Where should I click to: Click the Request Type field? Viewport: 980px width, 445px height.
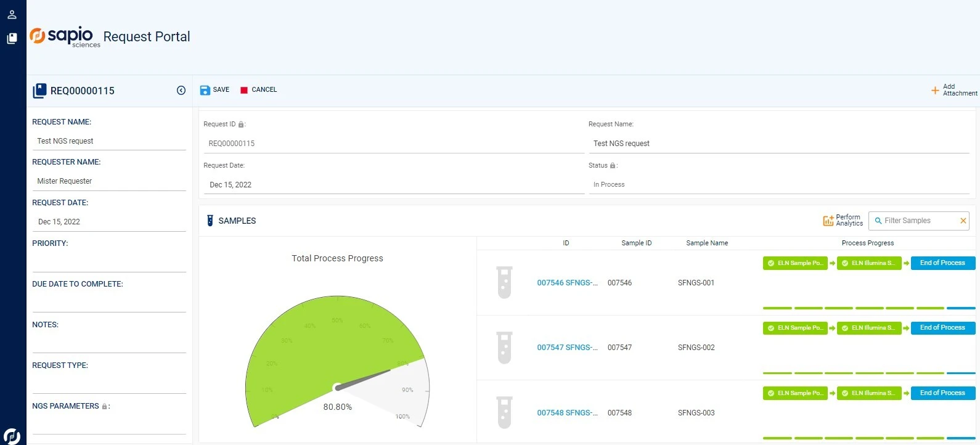pos(109,385)
